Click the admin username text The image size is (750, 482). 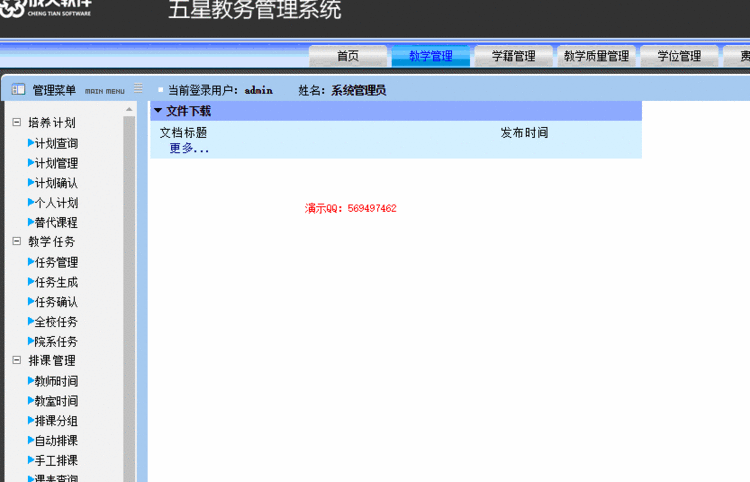coord(259,90)
